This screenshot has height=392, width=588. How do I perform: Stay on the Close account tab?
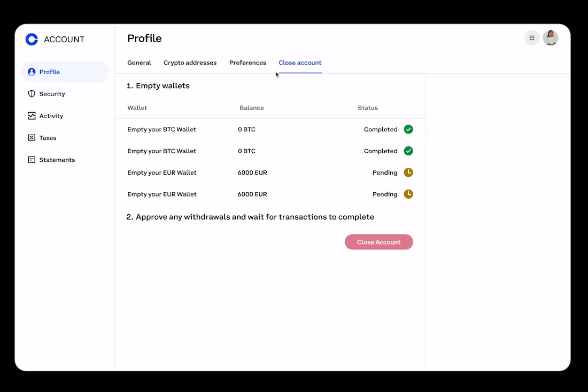[300, 62]
